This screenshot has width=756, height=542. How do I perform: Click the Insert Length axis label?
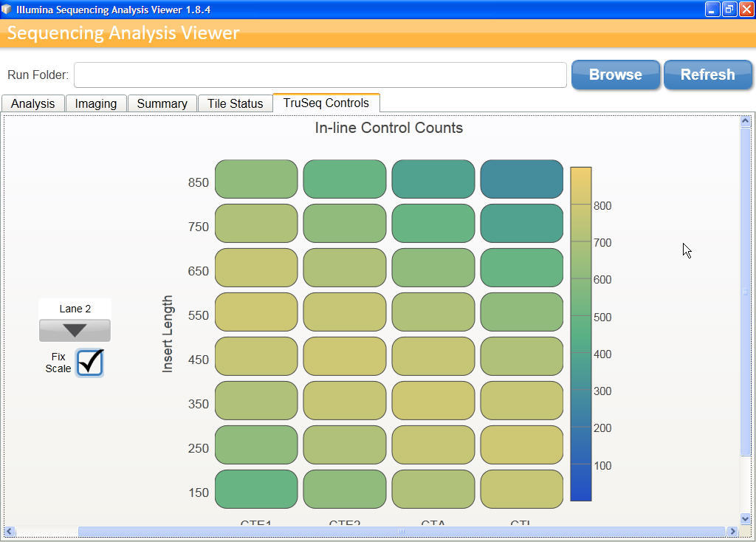tap(168, 334)
